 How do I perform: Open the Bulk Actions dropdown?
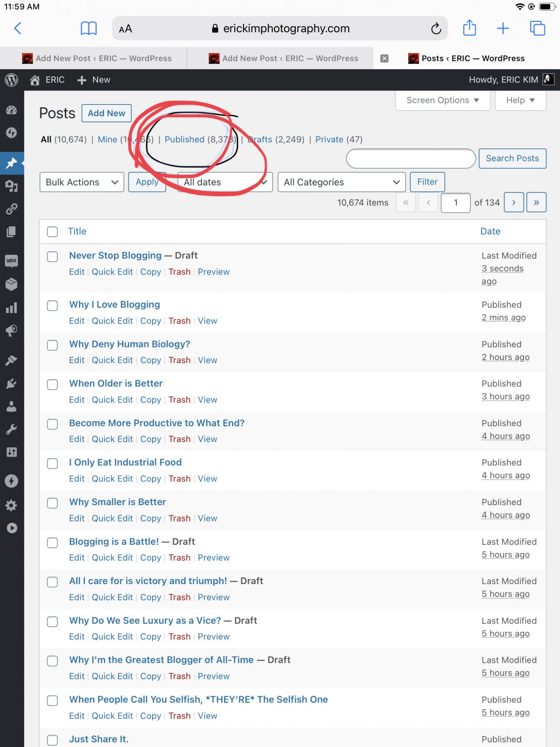[x=82, y=182]
